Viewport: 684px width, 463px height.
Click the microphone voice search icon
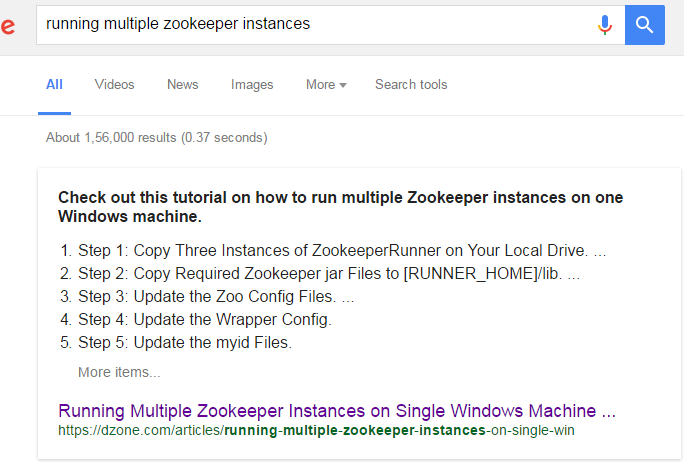click(605, 25)
